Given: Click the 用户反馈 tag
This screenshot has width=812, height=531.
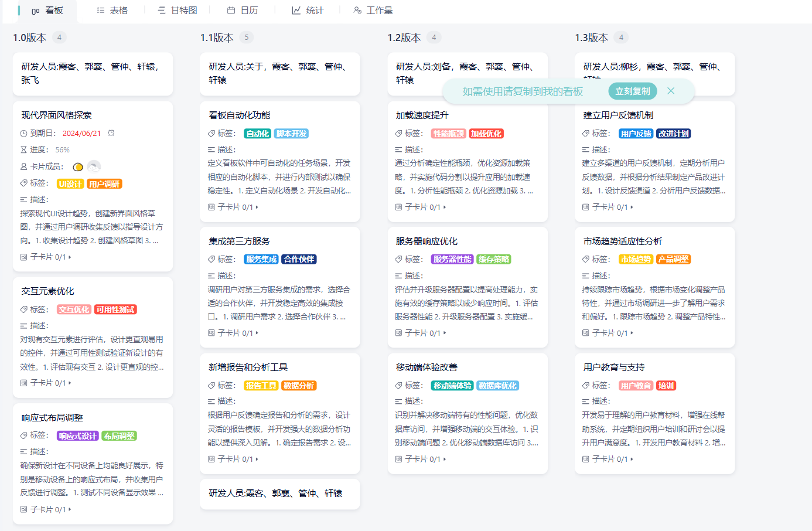Looking at the screenshot, I should tap(636, 134).
